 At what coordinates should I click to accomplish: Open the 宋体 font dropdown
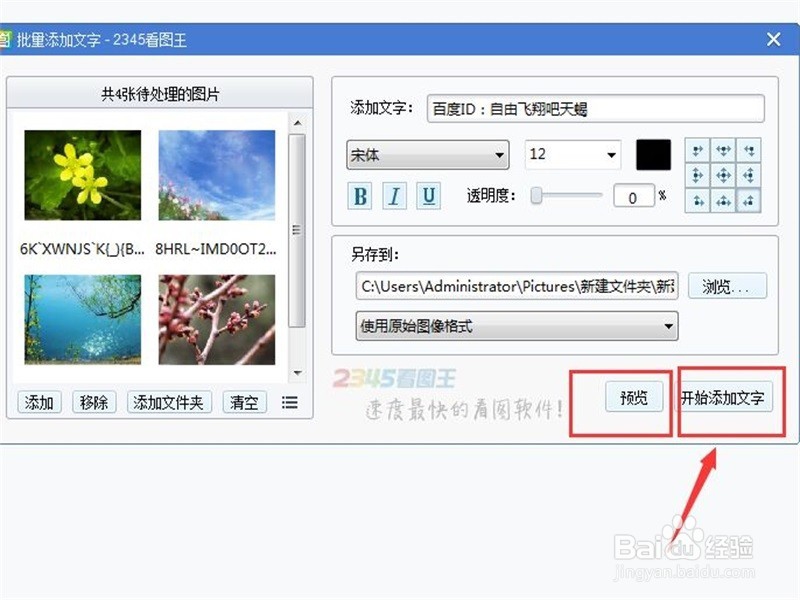pyautogui.click(x=428, y=155)
